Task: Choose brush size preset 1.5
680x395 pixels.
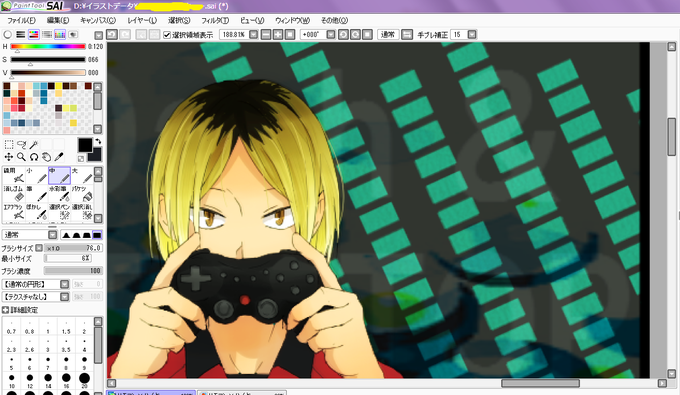Action: pos(66,327)
